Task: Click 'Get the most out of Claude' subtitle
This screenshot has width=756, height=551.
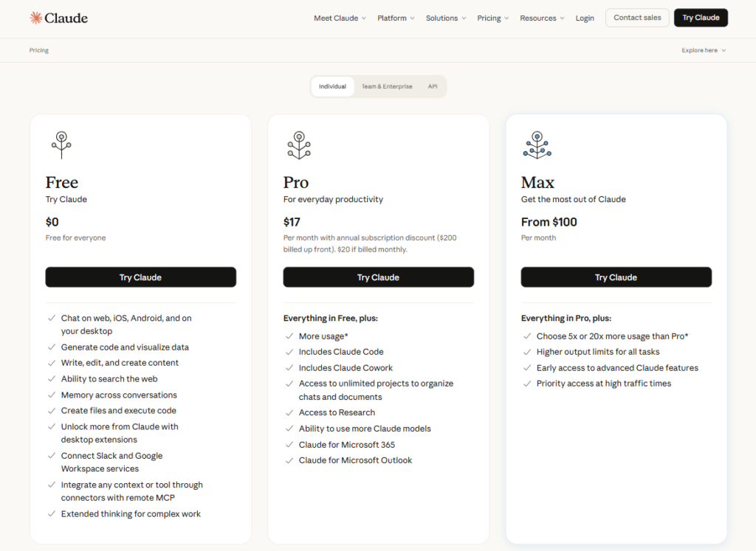Action: 573,199
